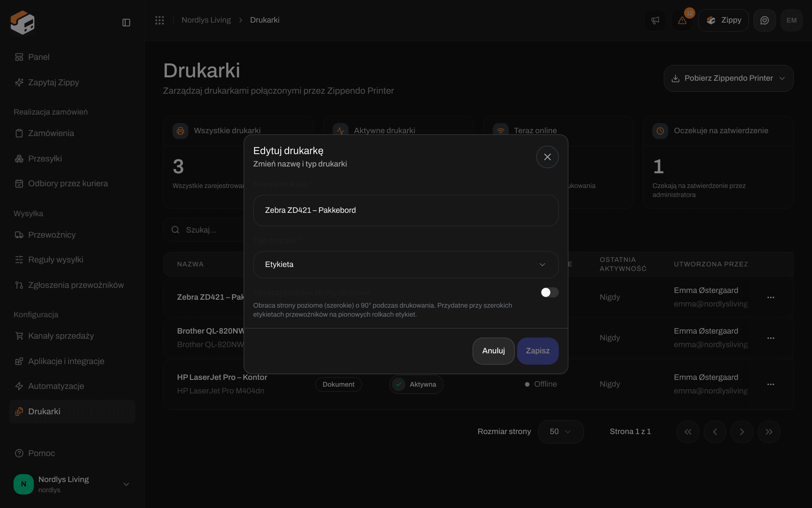This screenshot has height=508, width=812.
Task: Select Drukarki in sidebar
Action: click(72, 411)
